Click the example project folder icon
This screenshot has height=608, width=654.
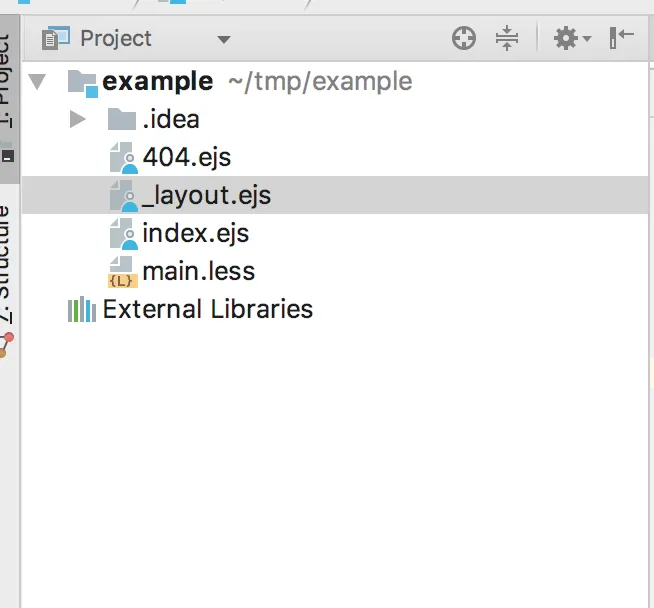point(82,82)
